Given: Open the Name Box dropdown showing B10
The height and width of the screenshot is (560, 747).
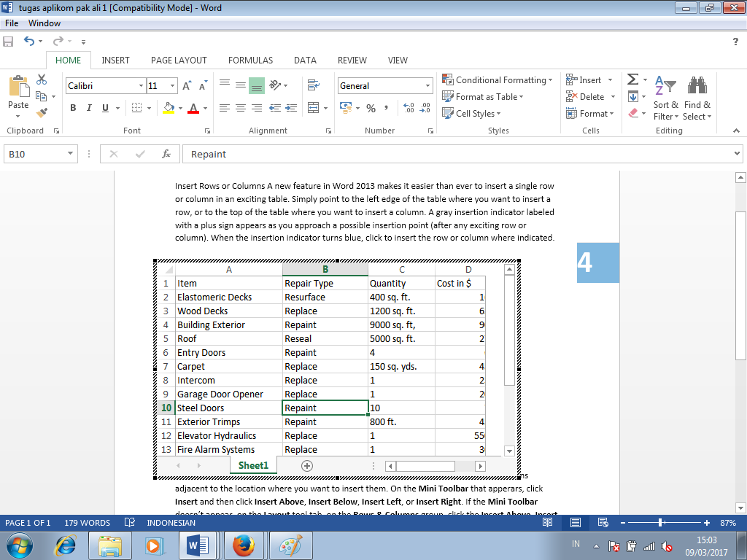Looking at the screenshot, I should click(x=69, y=154).
